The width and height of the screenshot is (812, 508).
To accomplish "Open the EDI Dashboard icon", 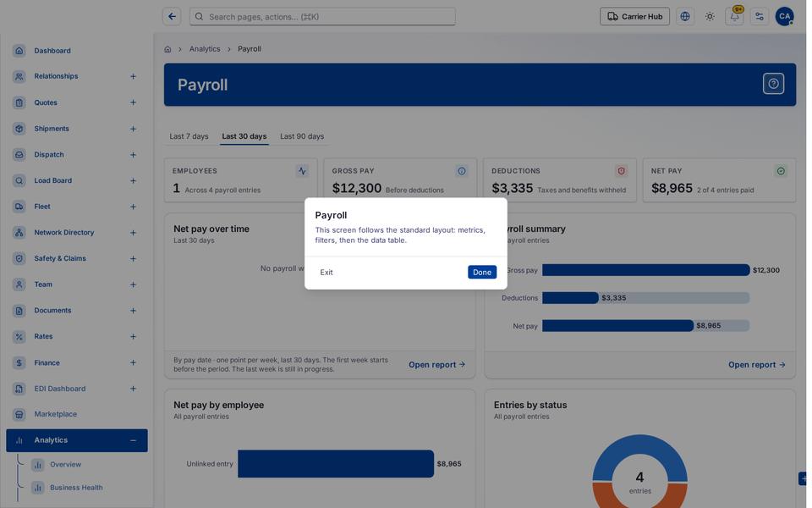I will tap(19, 389).
